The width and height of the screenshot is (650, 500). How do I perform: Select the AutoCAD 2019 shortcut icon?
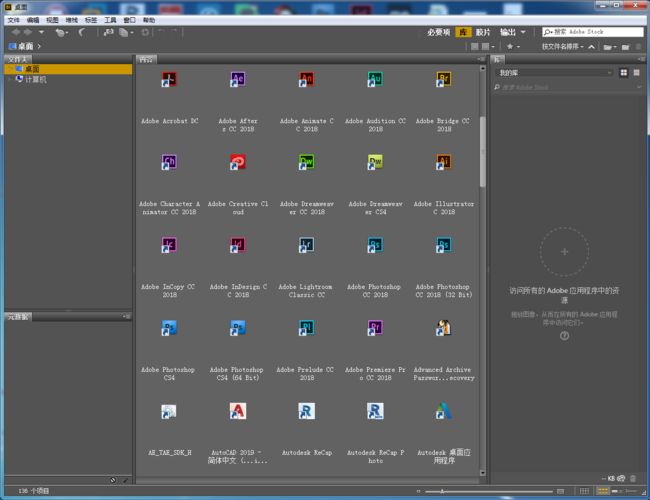click(x=238, y=411)
